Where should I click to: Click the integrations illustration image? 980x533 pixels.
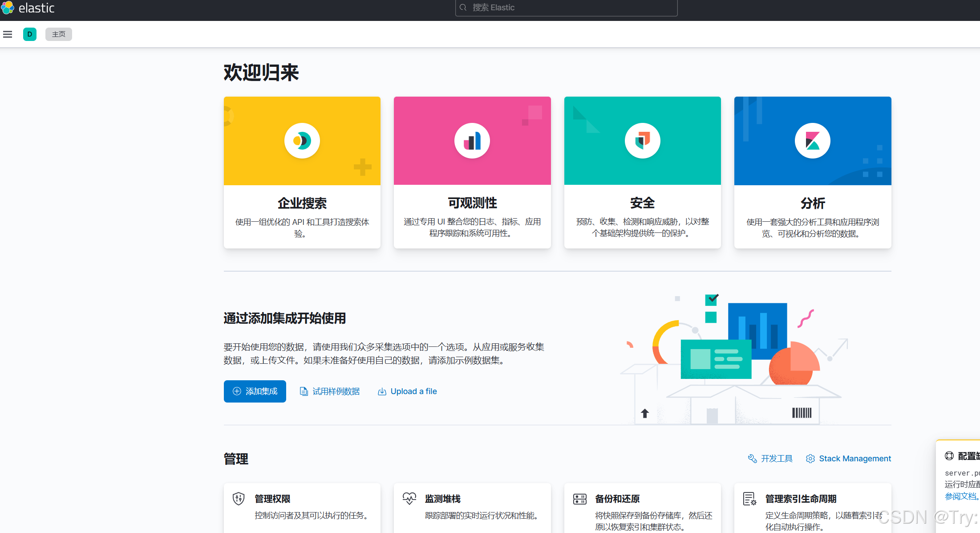click(734, 359)
